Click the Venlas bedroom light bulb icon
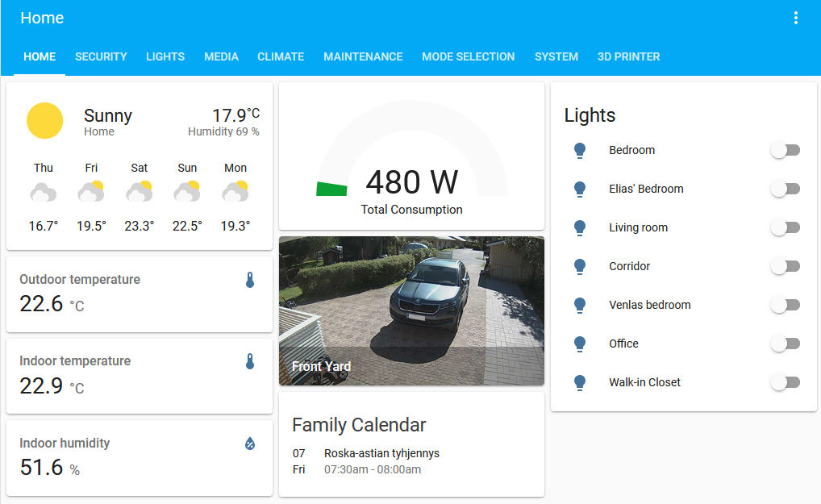Viewport: 821px width, 504px height. click(580, 305)
